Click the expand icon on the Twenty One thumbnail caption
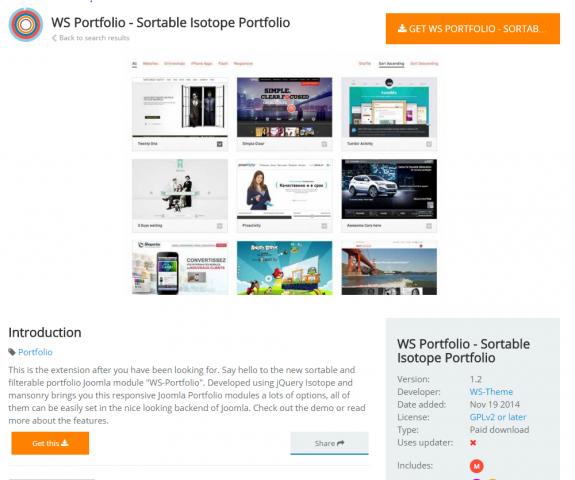This screenshot has height=480, width=575. pyautogui.click(x=219, y=144)
